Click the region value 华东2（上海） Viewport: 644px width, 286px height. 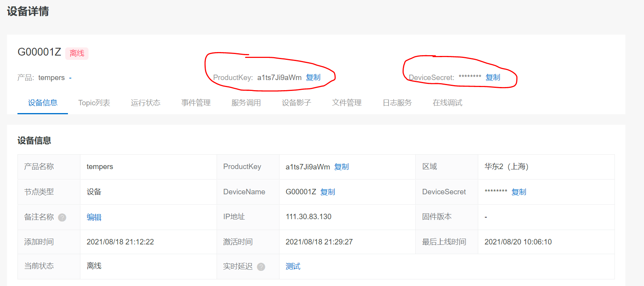pos(507,166)
